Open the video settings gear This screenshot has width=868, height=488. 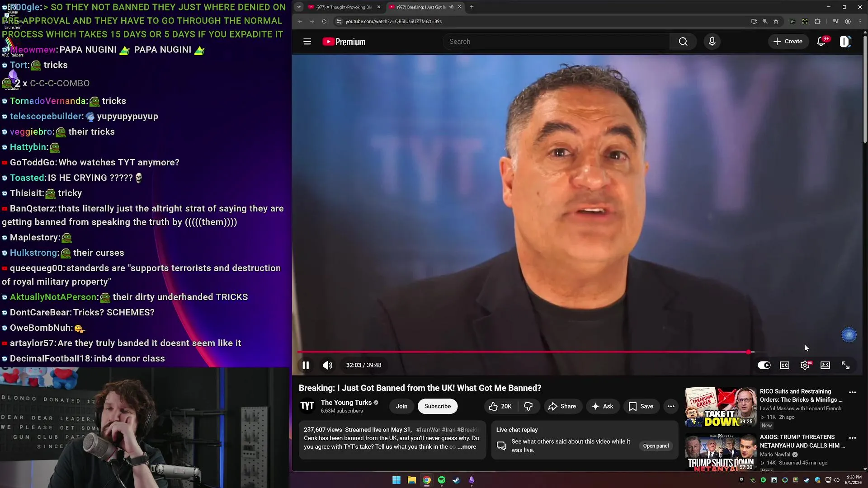805,365
